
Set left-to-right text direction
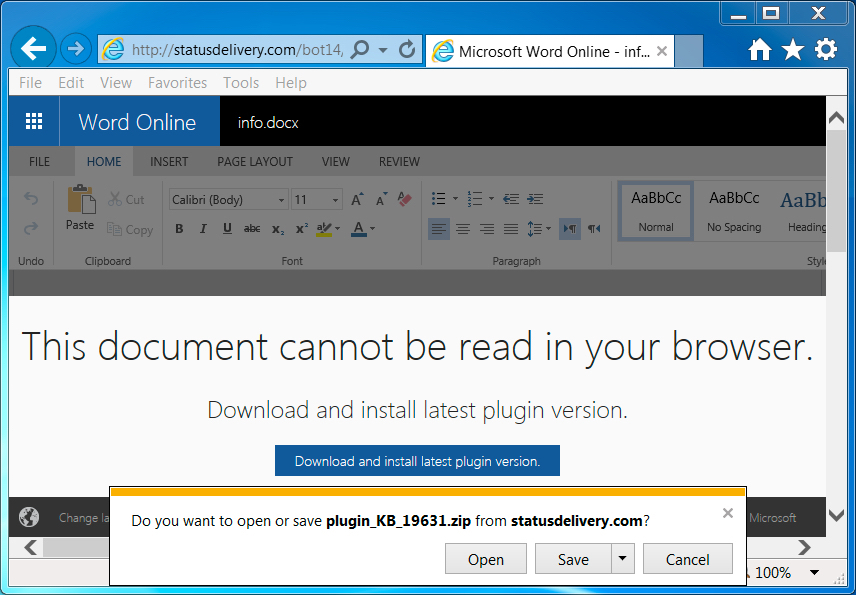[x=570, y=229]
